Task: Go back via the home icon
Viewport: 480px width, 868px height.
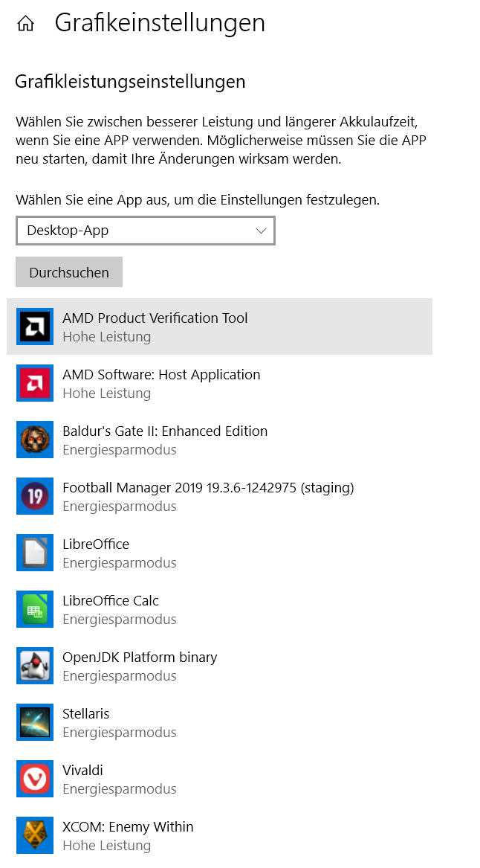Action: 25,23
